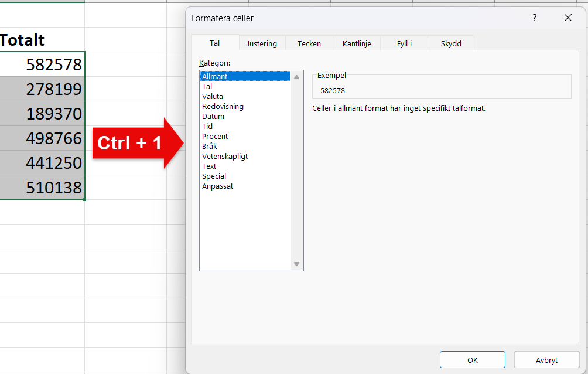Screen dimensions: 588x374
Task: Select Procent number format category
Action: pyautogui.click(x=215, y=137)
